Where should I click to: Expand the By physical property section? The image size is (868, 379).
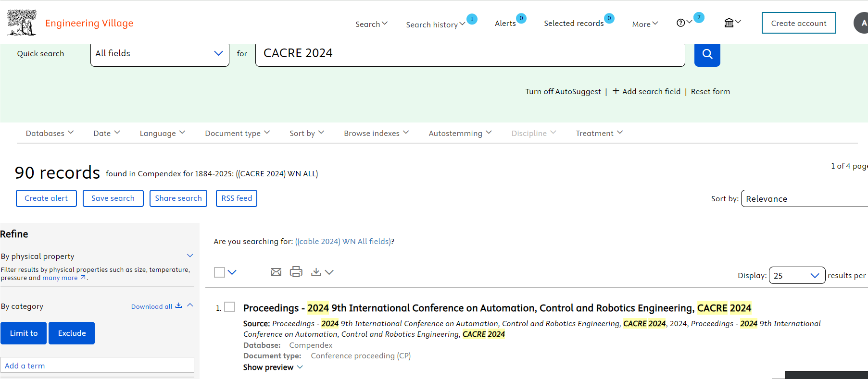(x=190, y=256)
